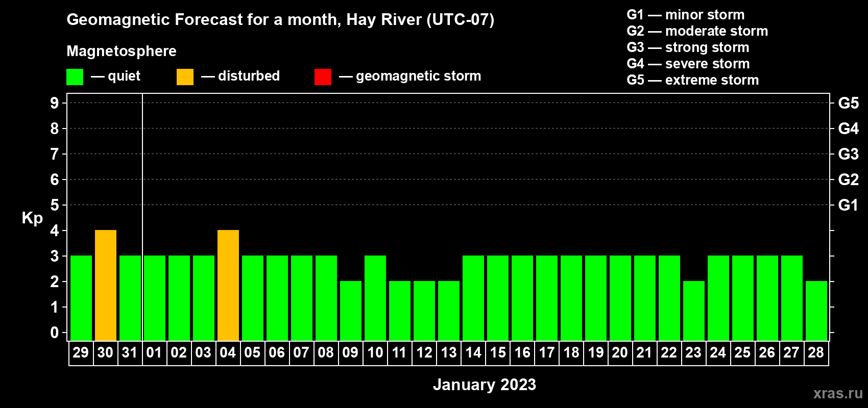Click 'G4 — severe storm' legend text
The width and height of the screenshot is (868, 408).
(x=688, y=64)
